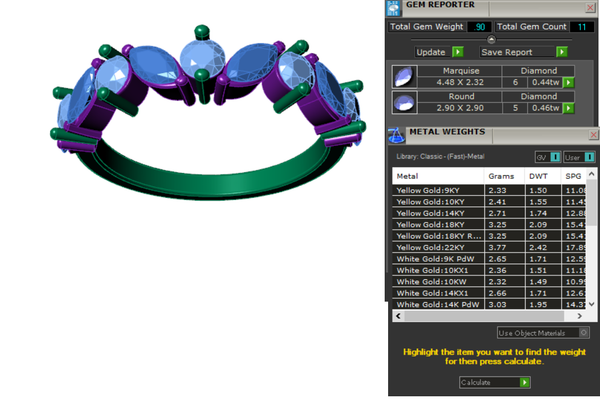The image size is (600, 402).
Task: Click the horizontal scrollbar left arrow
Action: pyautogui.click(x=398, y=316)
